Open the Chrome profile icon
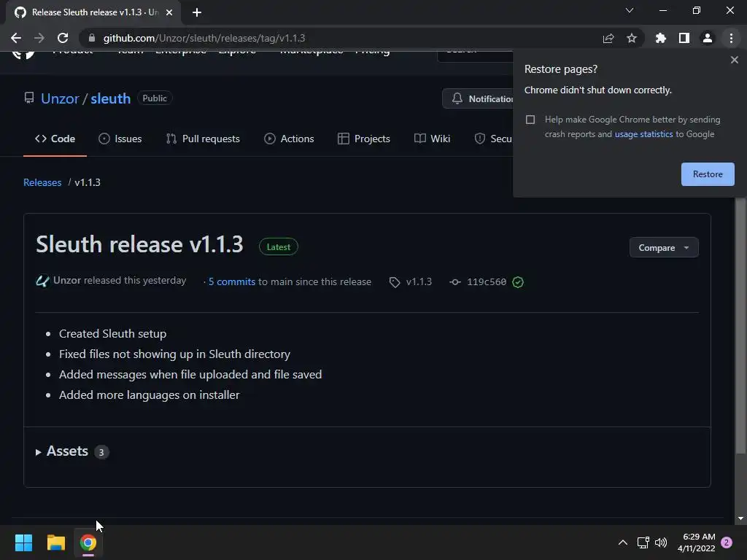 pos(708,38)
